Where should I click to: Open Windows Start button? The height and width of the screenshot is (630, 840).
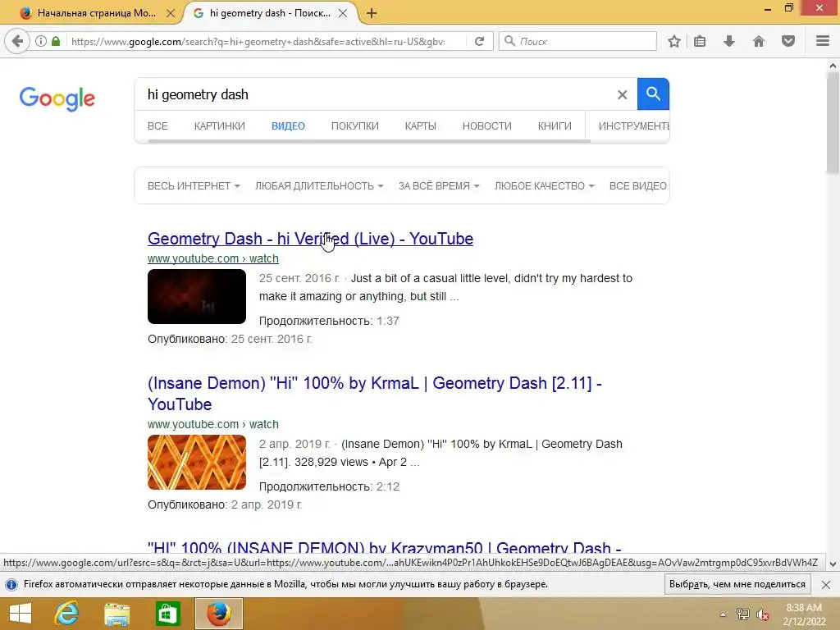[x=21, y=614]
